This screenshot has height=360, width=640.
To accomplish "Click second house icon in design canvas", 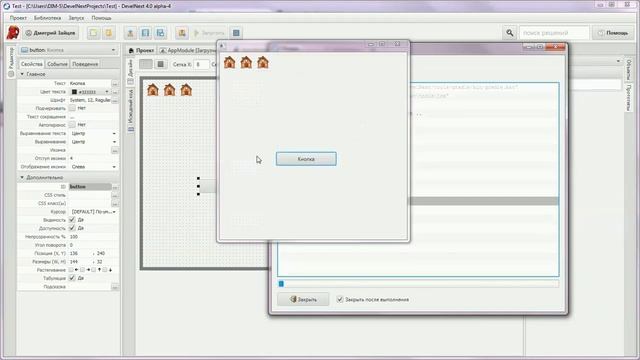I will (x=169, y=90).
